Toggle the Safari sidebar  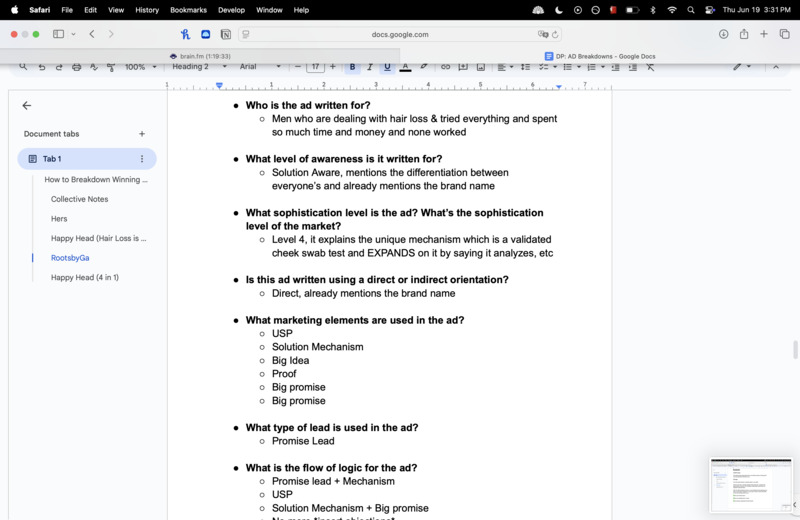pyautogui.click(x=58, y=34)
